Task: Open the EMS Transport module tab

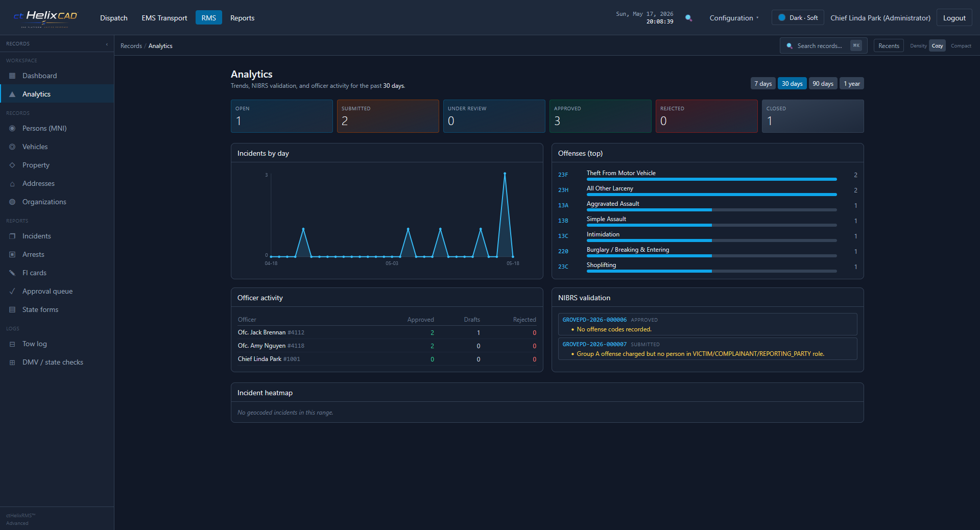Action: pos(164,18)
